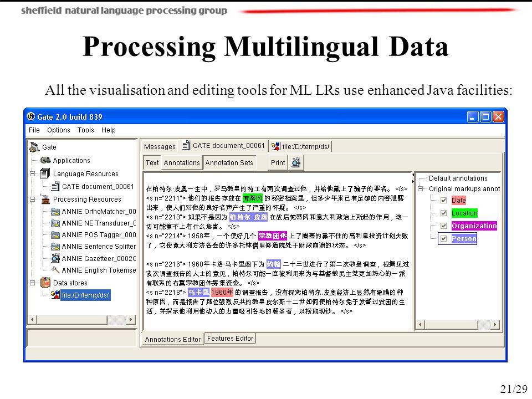
Task: Click the Print button
Action: [x=278, y=162]
